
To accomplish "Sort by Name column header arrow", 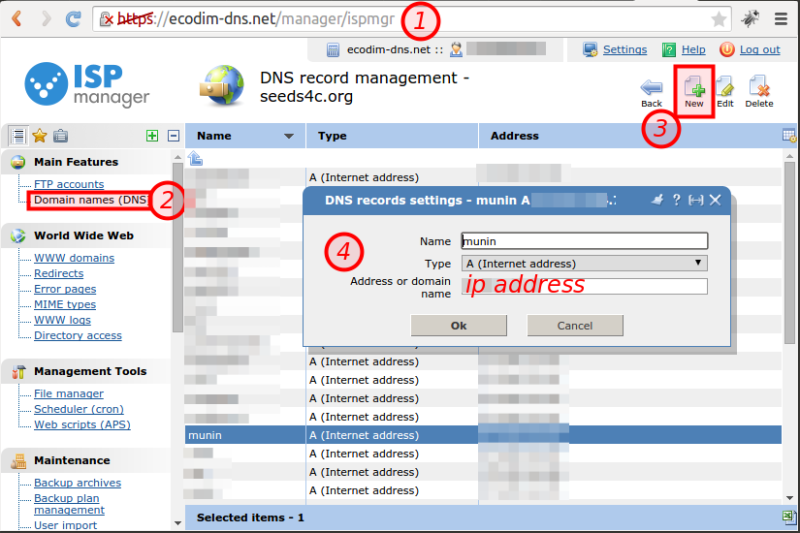I will tap(289, 136).
